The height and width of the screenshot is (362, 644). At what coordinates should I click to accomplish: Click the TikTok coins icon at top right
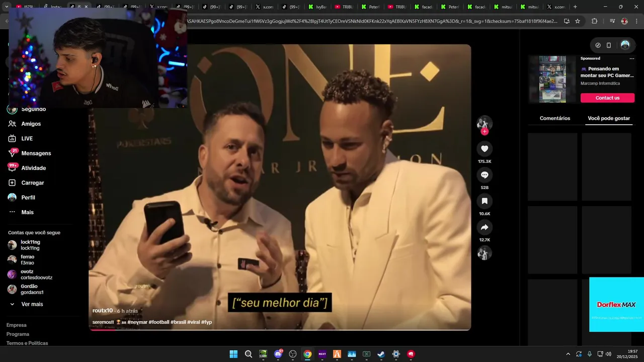[x=598, y=45]
